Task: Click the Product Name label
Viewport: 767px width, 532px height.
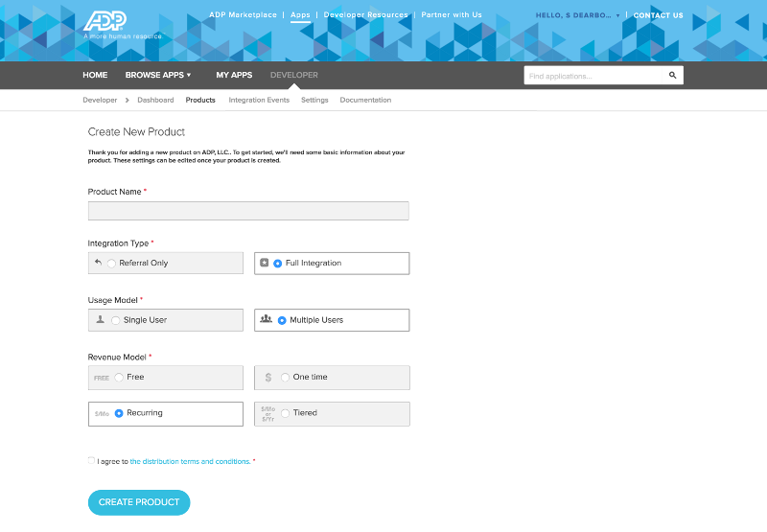Action: coord(114,192)
